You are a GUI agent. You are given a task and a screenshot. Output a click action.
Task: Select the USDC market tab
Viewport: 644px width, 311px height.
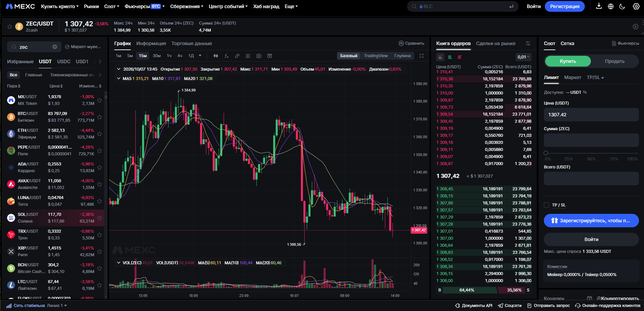64,62
